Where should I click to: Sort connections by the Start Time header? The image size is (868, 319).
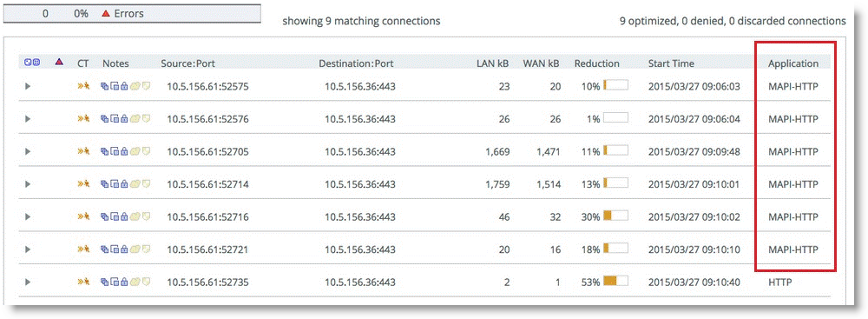coord(671,63)
